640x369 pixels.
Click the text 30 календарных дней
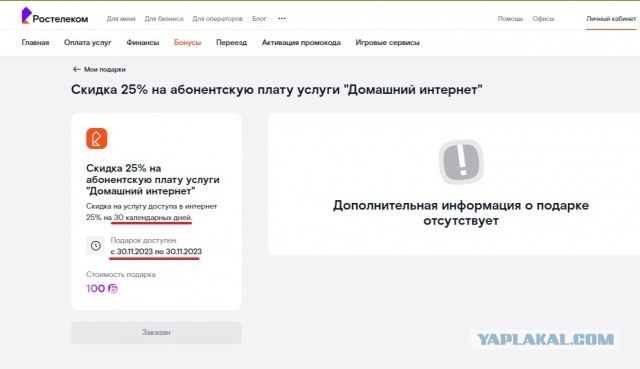(x=153, y=218)
